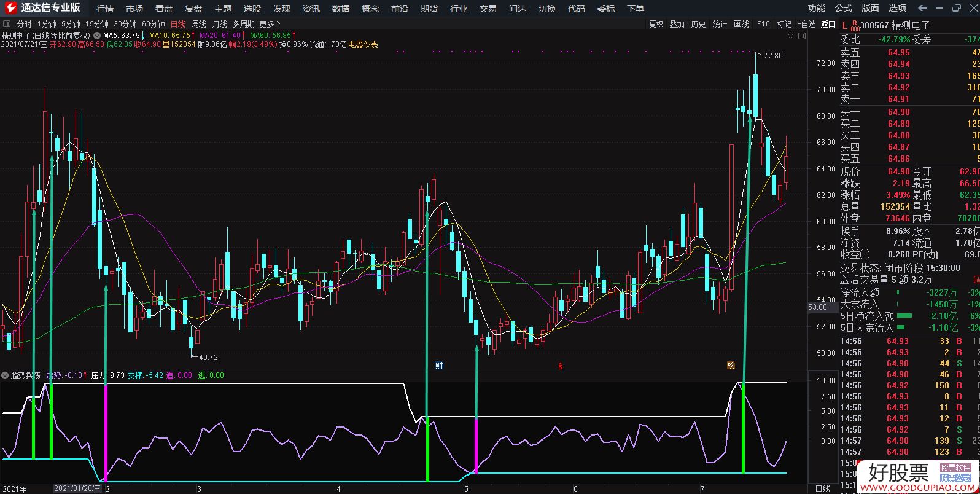980x494 pixels.
Task: Open the 版面 menu
Action: point(871,8)
